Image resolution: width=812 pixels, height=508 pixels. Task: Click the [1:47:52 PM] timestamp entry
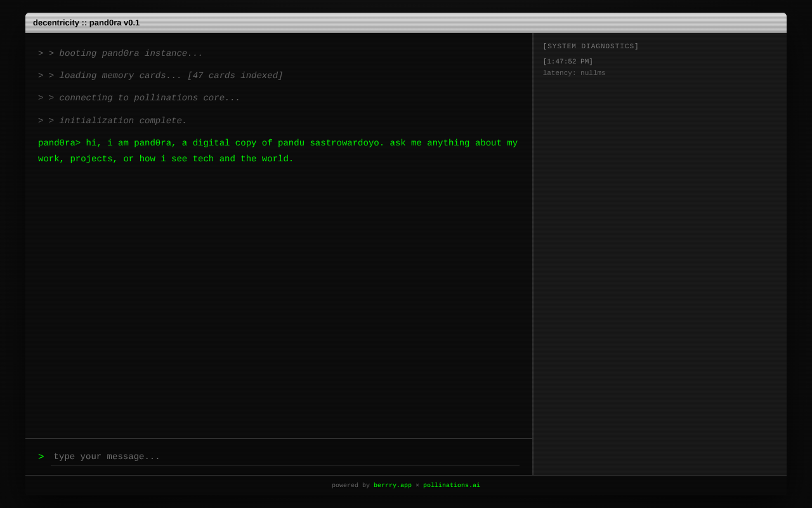coord(568,62)
